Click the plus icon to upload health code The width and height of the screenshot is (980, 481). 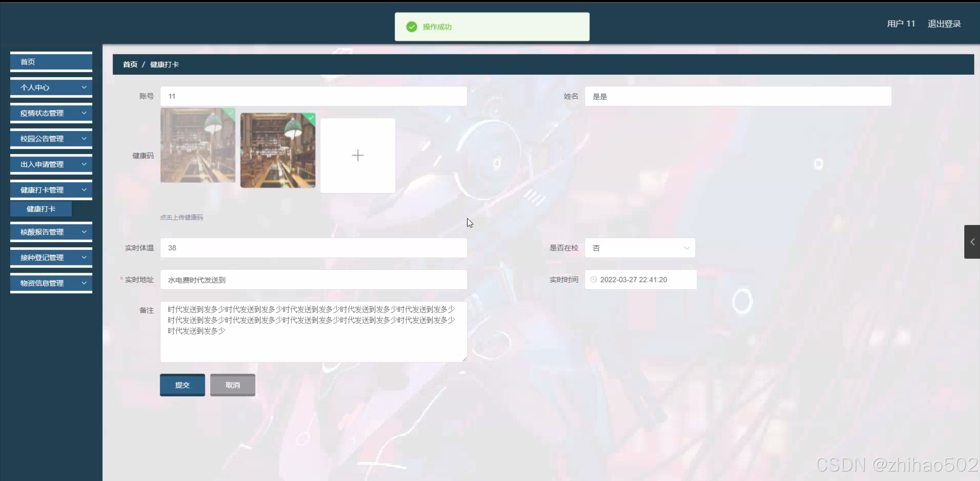(x=357, y=155)
